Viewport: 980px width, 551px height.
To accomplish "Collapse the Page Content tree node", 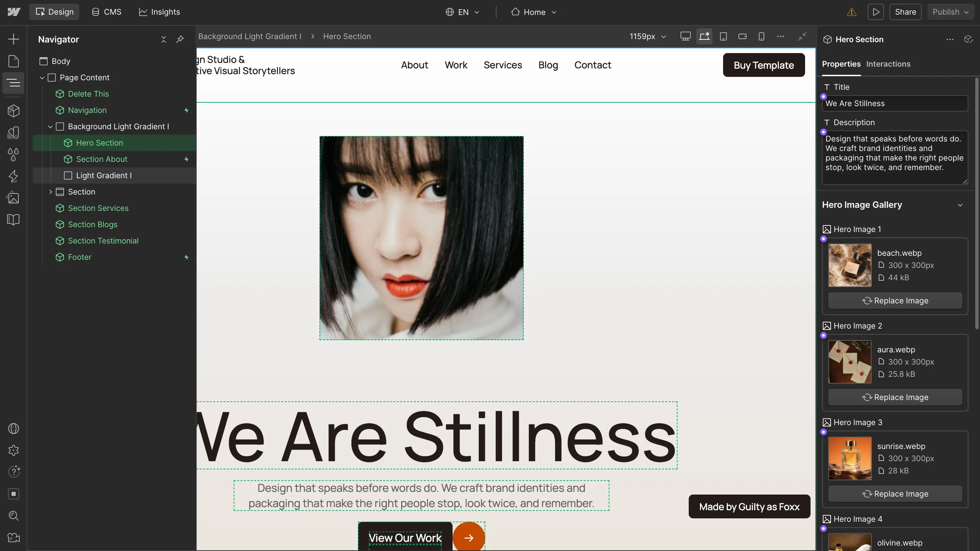I will (42, 78).
